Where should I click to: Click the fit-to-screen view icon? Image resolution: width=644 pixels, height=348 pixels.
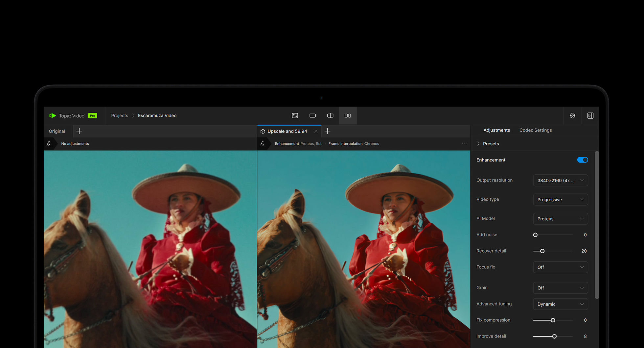[x=295, y=115]
